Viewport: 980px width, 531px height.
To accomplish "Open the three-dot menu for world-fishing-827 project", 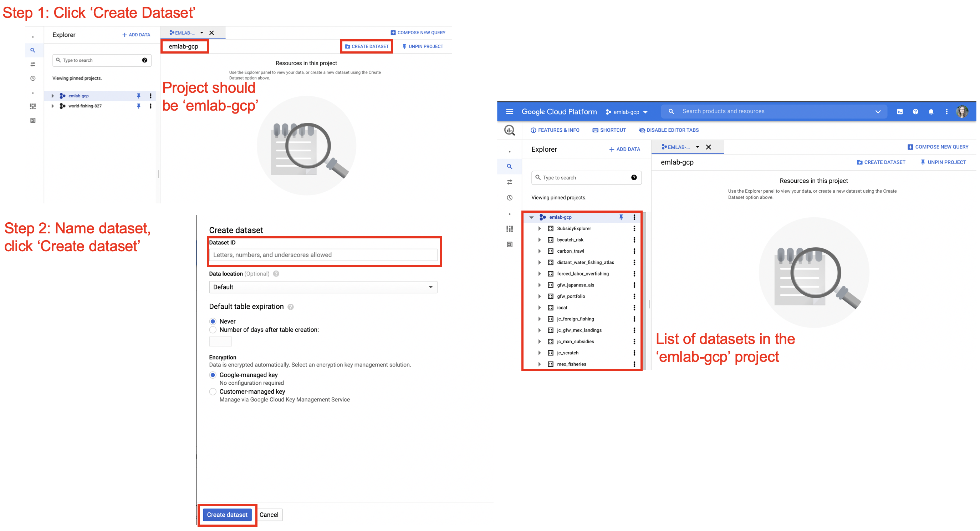I will pyautogui.click(x=150, y=106).
